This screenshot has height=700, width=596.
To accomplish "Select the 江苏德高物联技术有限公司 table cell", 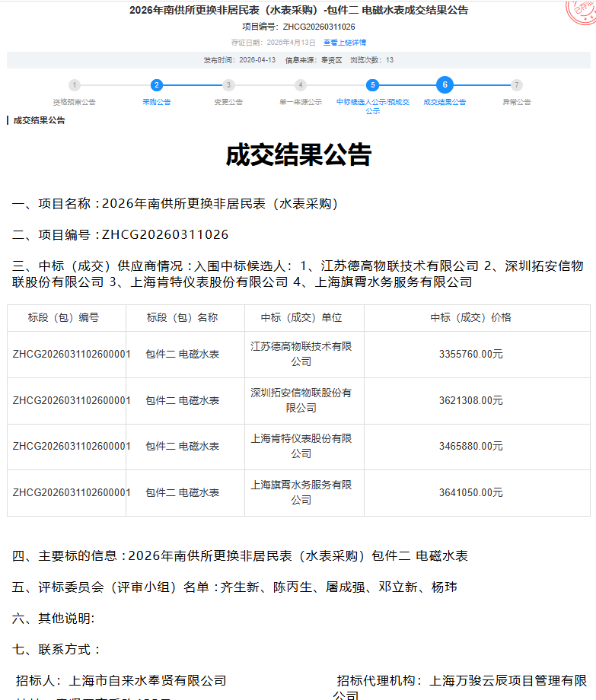I will (301, 354).
